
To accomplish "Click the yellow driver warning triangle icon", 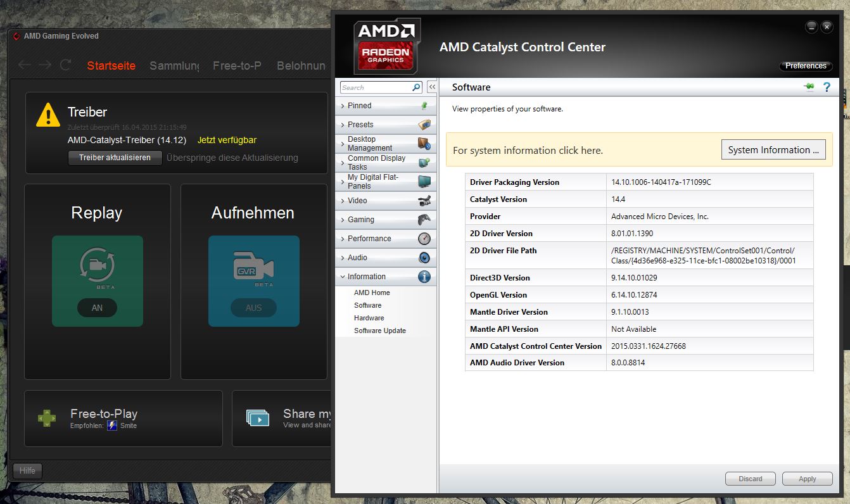I will [x=48, y=115].
